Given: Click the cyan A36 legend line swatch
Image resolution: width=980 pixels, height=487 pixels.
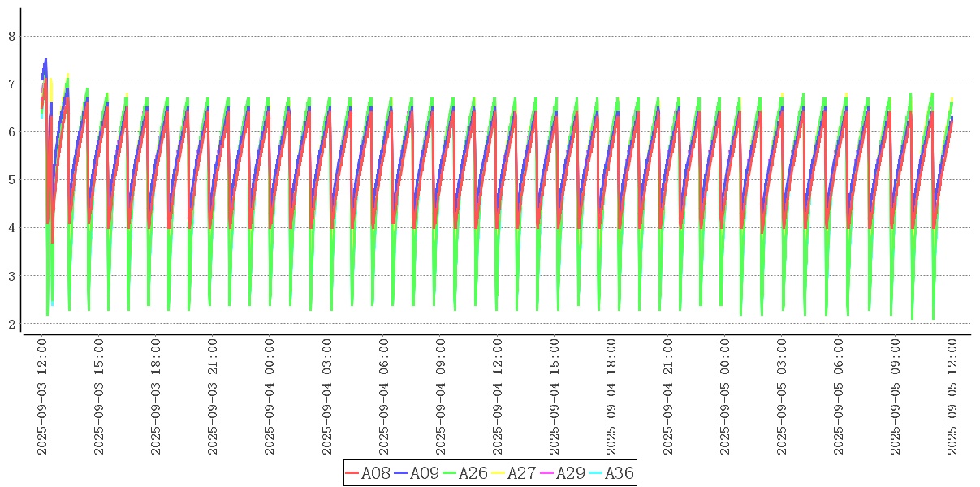Looking at the screenshot, I should [596, 473].
